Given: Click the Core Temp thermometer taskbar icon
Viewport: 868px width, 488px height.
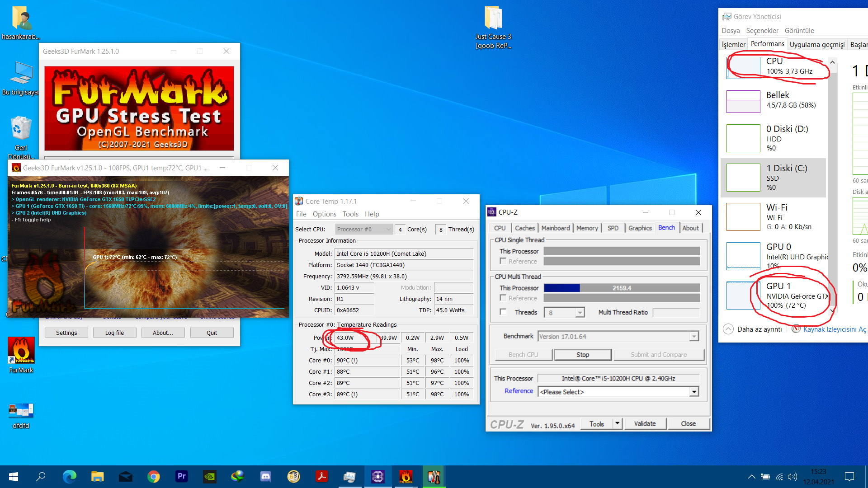Looking at the screenshot, I should tap(434, 476).
